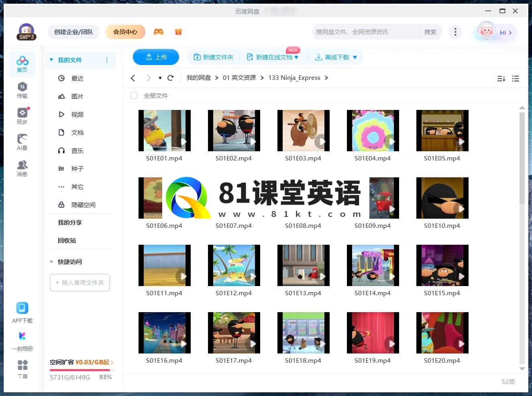Viewport: 532px width, 396px height.
Task: Click the 空间扩容 upgrade link
Action: [82, 362]
